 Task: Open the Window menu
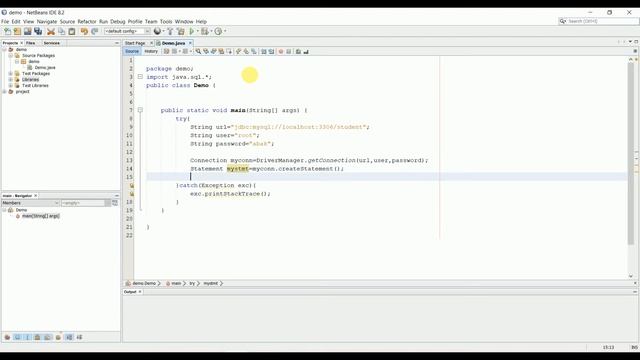(x=184, y=21)
